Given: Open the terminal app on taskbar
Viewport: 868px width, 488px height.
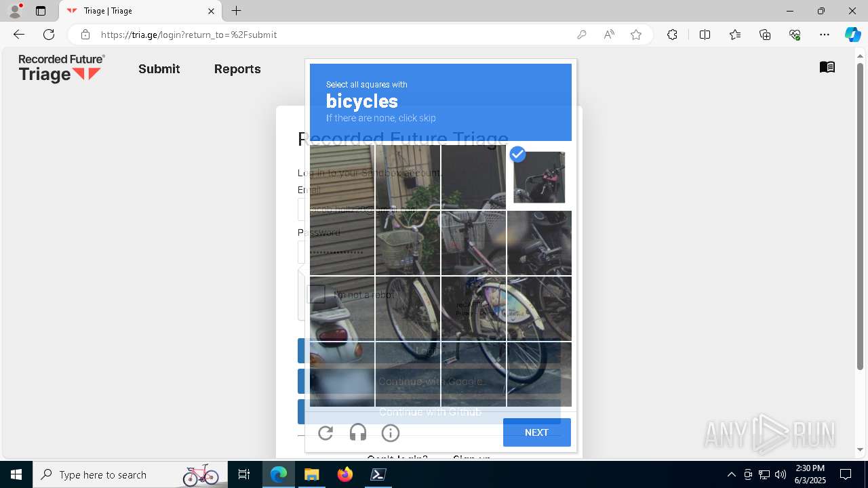Looking at the screenshot, I should point(378,474).
